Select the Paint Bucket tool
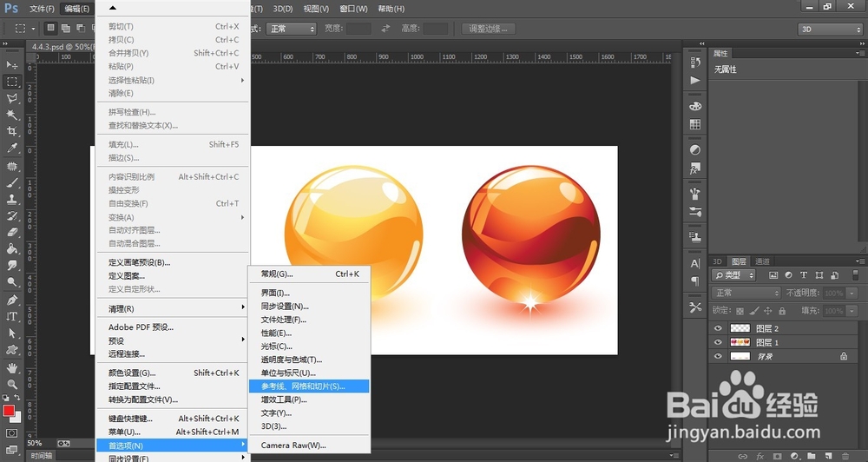Viewport: 868px width, 462px height. pyautogui.click(x=11, y=249)
